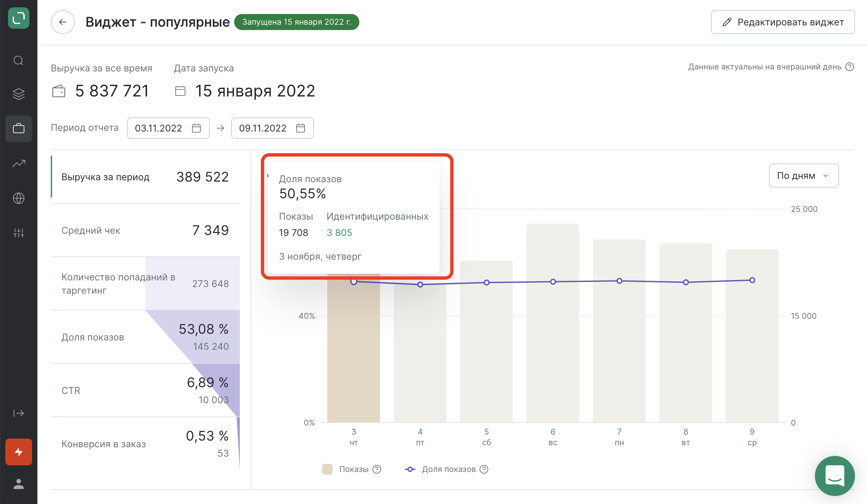Click Редактировать виджет button
Viewport: 867px width, 504px height.
point(783,22)
